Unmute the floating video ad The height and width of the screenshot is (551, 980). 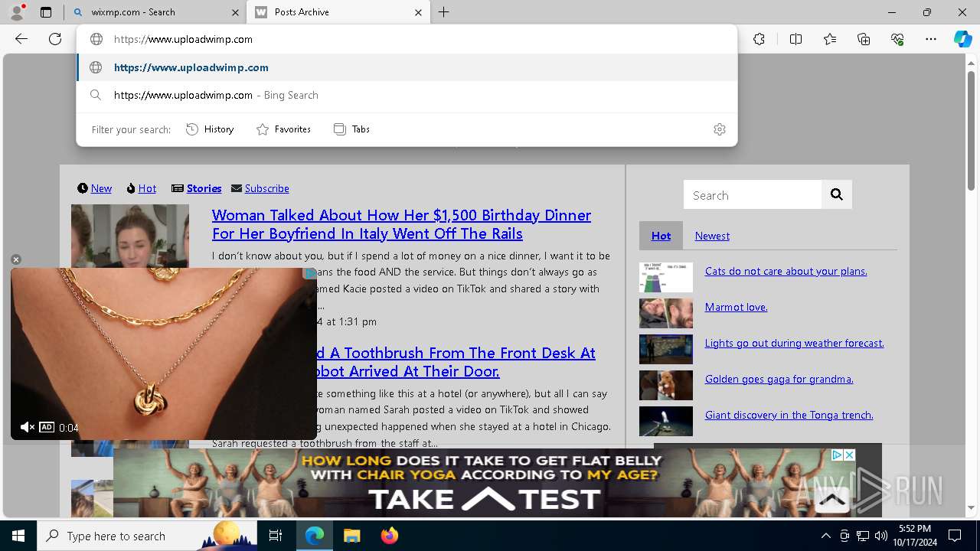pyautogui.click(x=27, y=427)
